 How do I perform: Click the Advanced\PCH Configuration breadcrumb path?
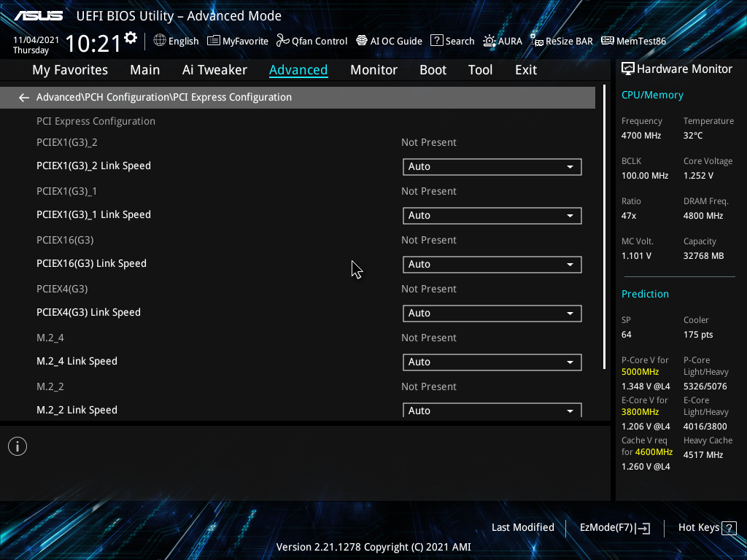(164, 97)
